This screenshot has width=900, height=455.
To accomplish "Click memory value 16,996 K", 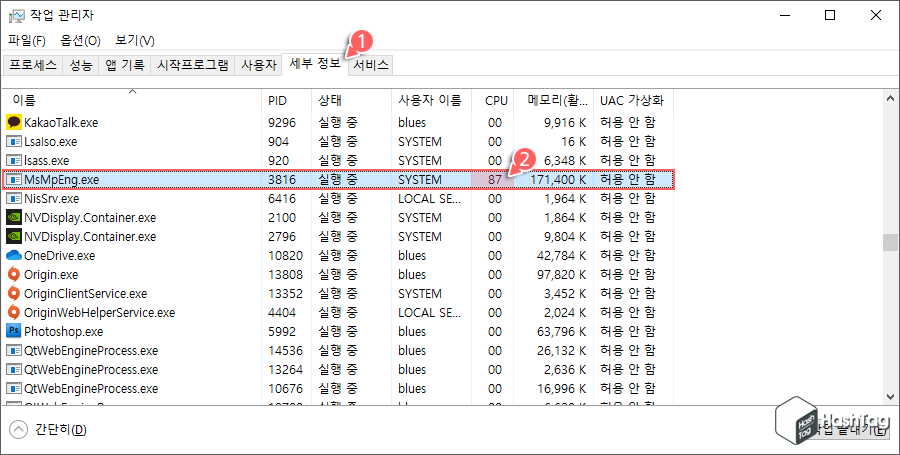I will point(561,388).
